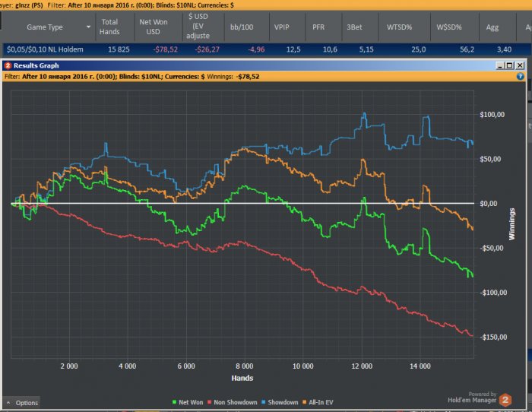Viewport: 532px width, 412px height.
Task: Click the 2 000 x-axis tick label
Action: (69, 366)
